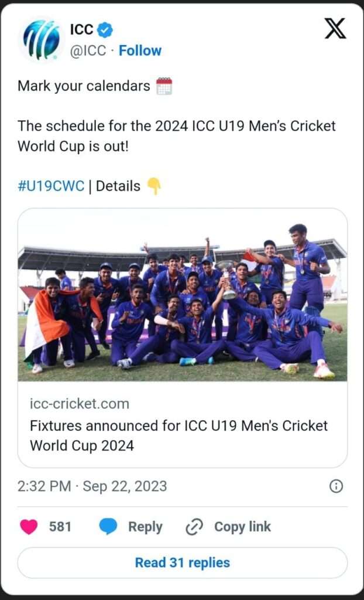Click the 581 likes count
This screenshot has height=600, width=364.
60,527
